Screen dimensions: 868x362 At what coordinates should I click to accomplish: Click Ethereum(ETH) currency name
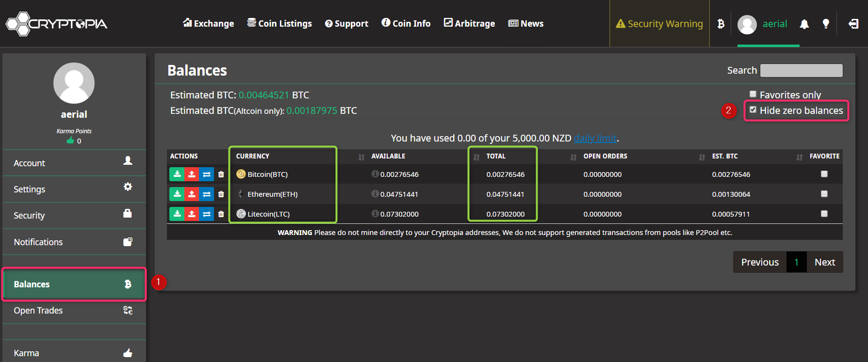(x=273, y=194)
